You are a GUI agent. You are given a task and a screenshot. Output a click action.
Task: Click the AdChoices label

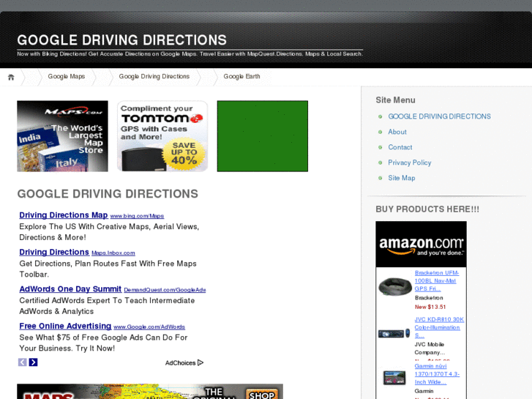[x=180, y=363]
